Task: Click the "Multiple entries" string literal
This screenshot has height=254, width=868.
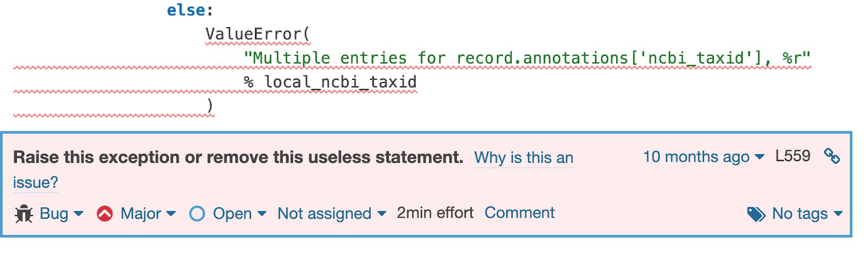Action: (x=526, y=58)
